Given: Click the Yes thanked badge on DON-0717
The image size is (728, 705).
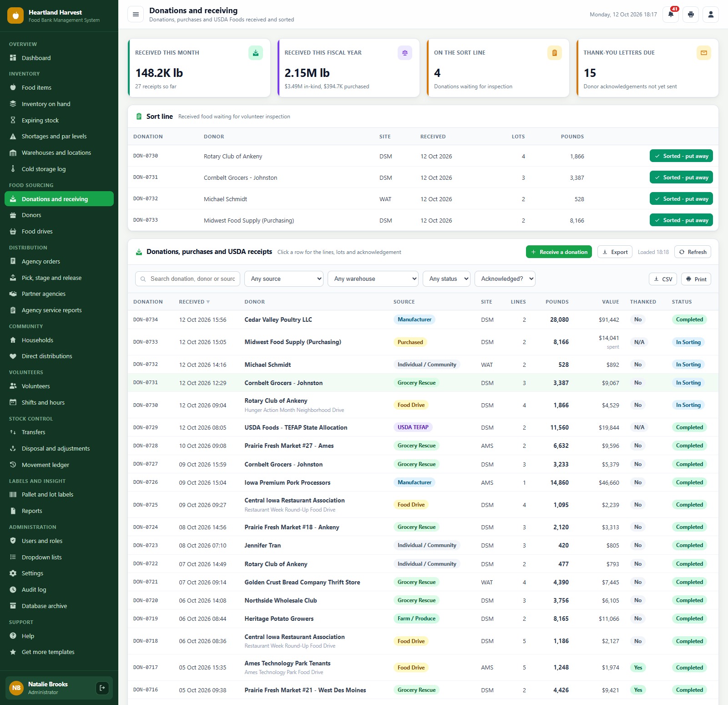Looking at the screenshot, I should point(638,668).
